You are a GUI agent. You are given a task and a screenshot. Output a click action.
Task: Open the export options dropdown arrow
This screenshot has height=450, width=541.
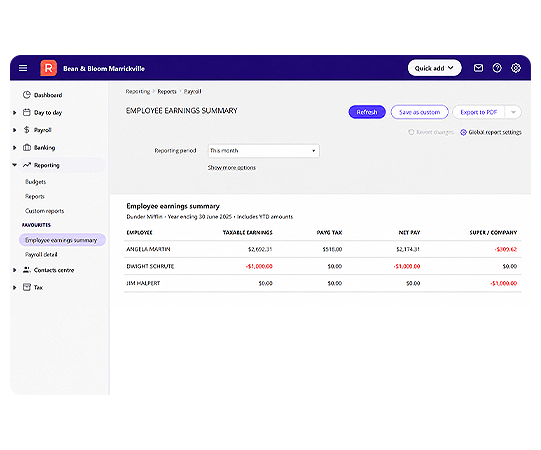click(513, 112)
